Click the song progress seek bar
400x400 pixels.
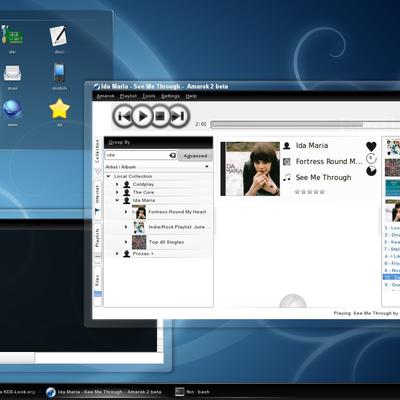[x=305, y=124]
